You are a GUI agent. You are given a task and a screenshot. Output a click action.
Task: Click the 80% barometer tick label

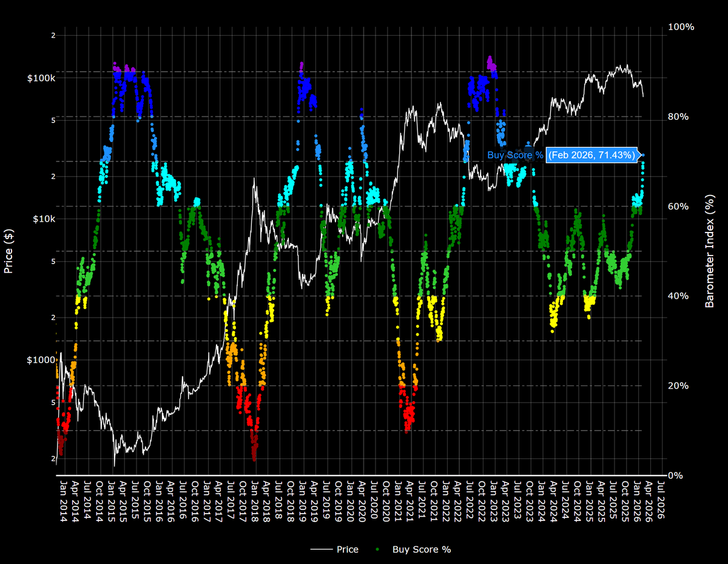pos(679,117)
